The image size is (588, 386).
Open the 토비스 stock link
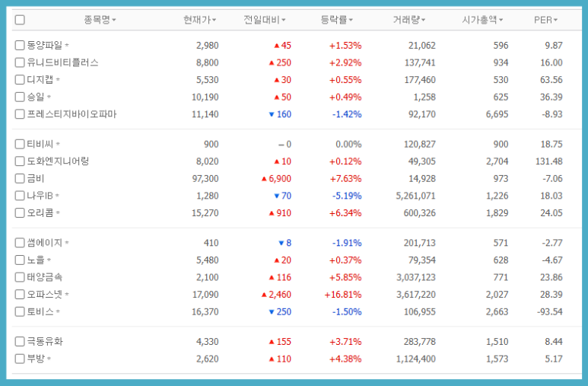pyautogui.click(x=40, y=311)
